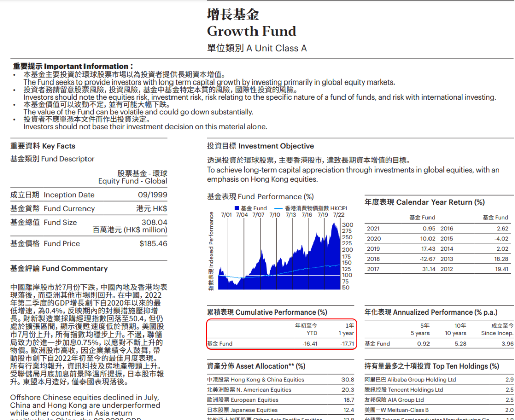Click the 'Tencent Holdings Ltd' holding
The image size is (515, 420).
(415, 390)
